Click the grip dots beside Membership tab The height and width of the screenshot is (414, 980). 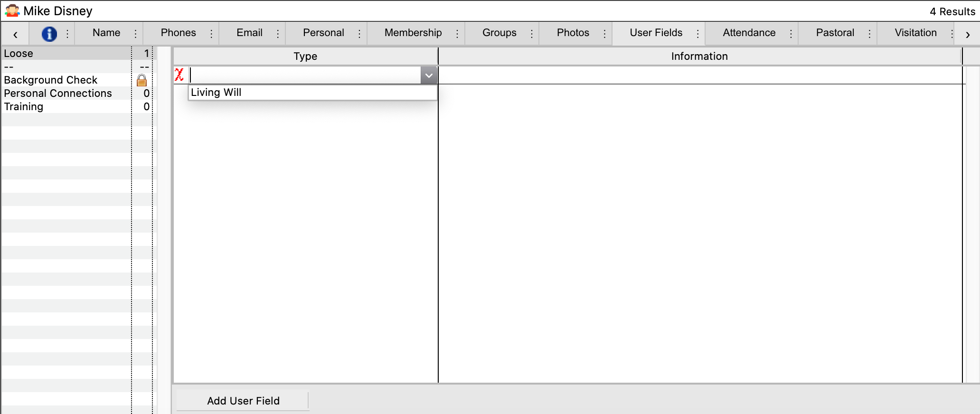pyautogui.click(x=457, y=34)
